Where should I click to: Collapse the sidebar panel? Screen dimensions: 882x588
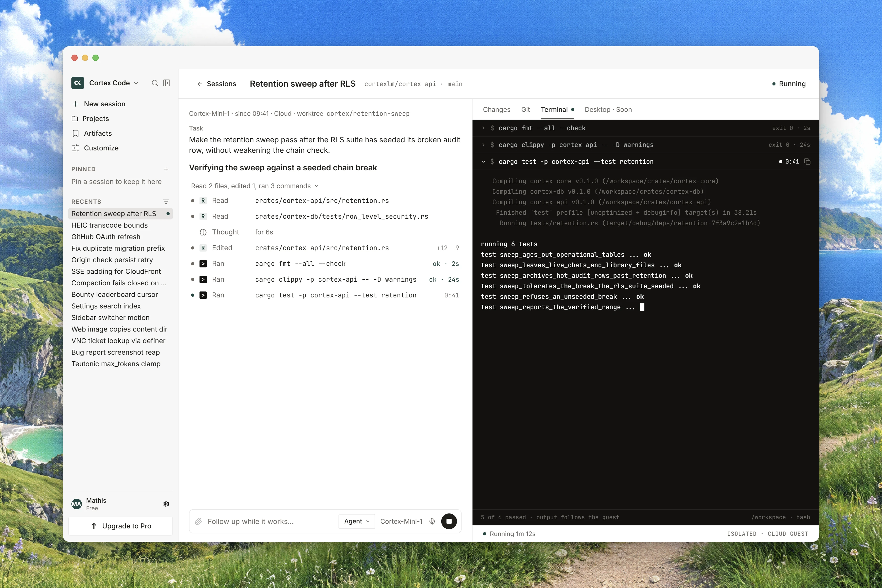[x=167, y=83]
